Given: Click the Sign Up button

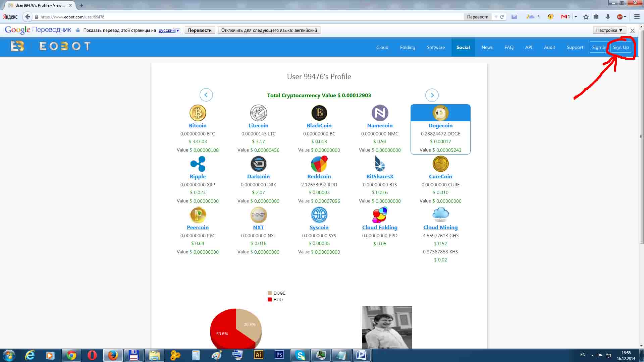Looking at the screenshot, I should [x=621, y=47].
